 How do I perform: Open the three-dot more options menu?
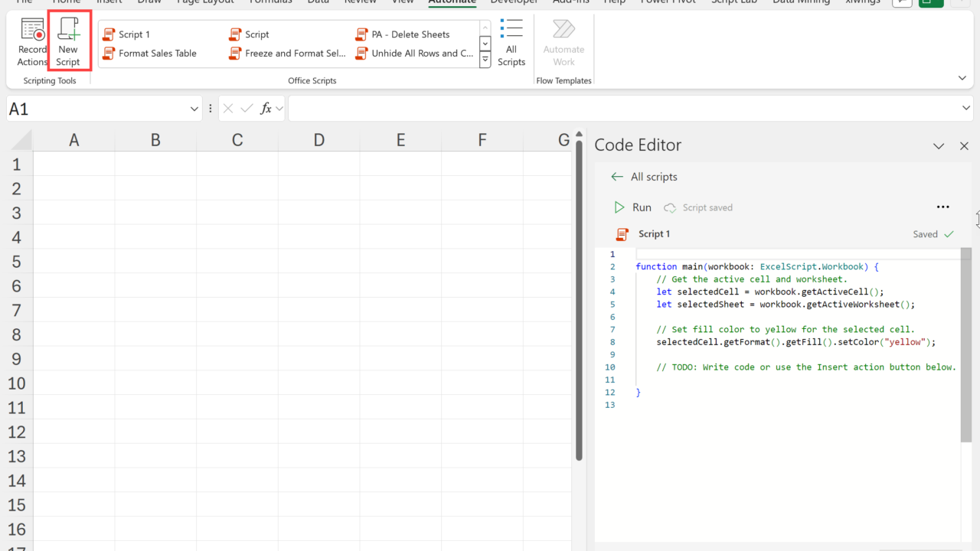click(x=942, y=207)
